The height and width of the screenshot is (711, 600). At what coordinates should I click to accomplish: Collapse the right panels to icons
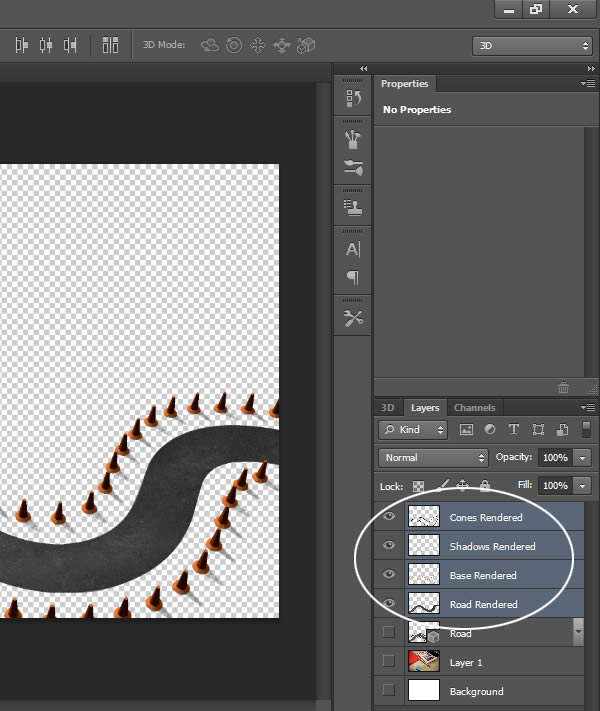coord(591,68)
